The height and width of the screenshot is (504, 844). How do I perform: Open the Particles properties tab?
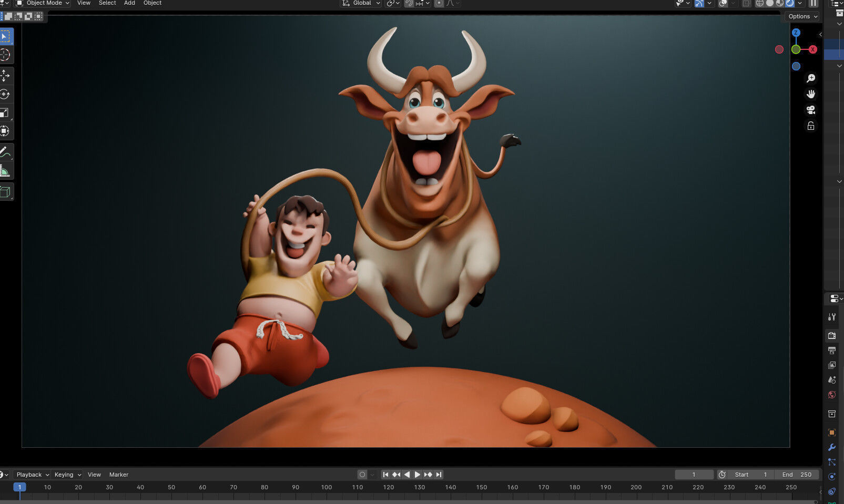832,462
